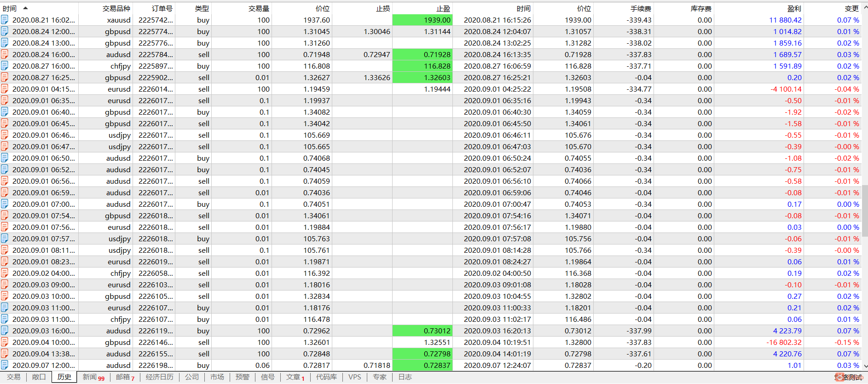Select the buy icon for audusd at 2020.09.07 12:00
The image size is (868, 384).
[x=5, y=365]
